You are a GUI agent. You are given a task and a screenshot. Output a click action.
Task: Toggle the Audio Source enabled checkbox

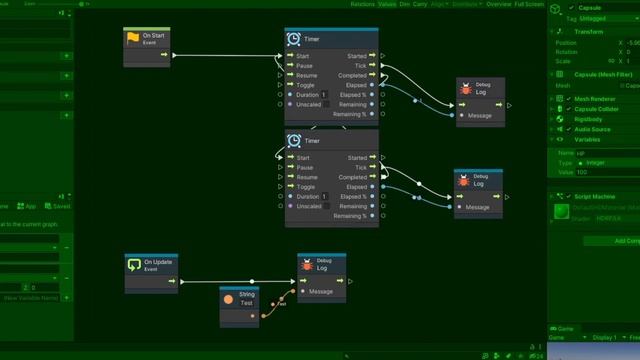click(569, 129)
